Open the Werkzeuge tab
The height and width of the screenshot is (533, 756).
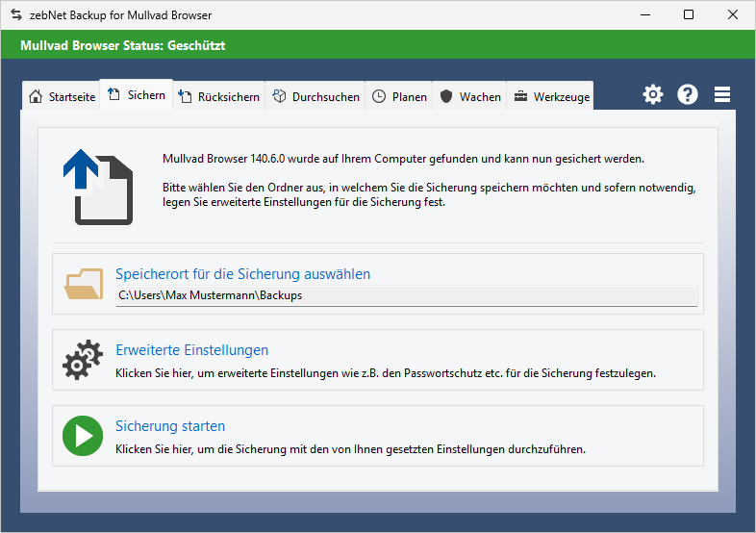click(x=551, y=96)
